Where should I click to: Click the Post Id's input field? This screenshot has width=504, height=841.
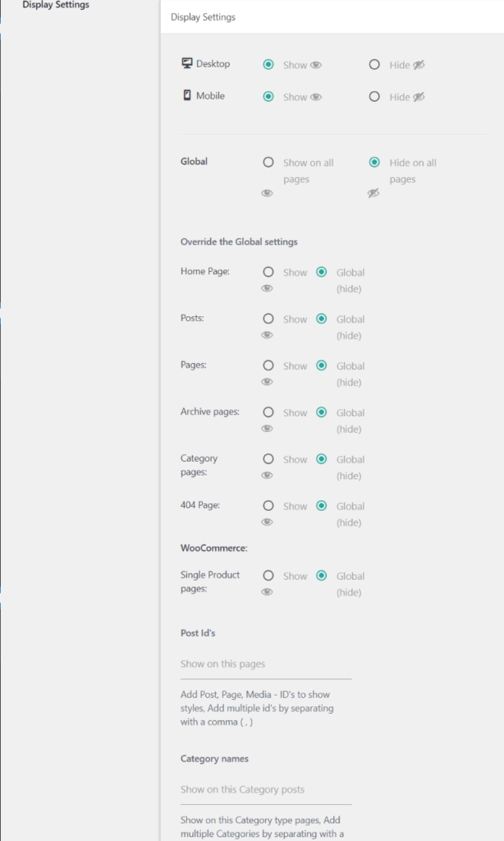click(266, 664)
